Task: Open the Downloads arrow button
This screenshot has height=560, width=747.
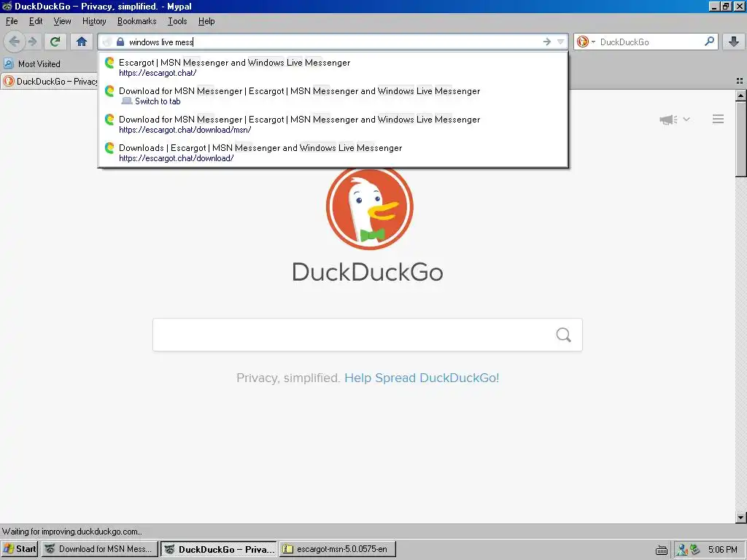Action: coord(734,42)
